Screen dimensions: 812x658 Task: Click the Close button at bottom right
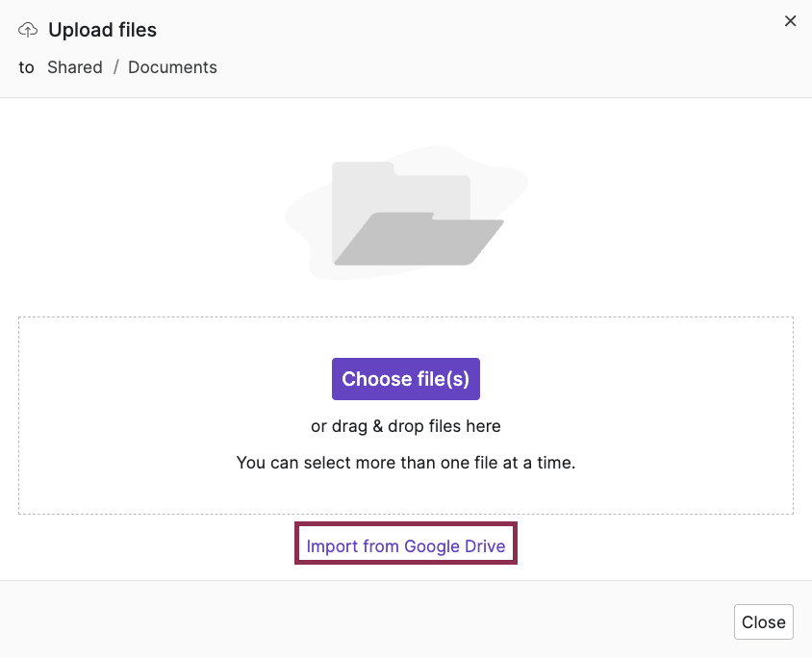(763, 621)
